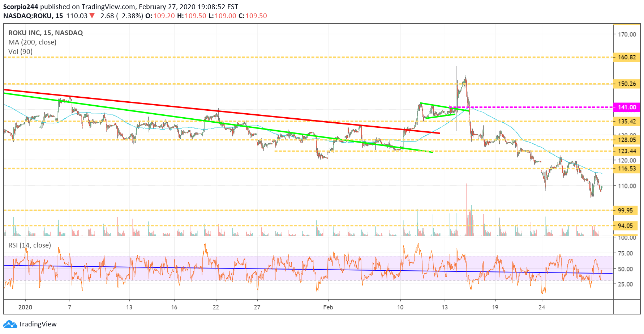Click the 13 date label after 10

click(x=445, y=307)
